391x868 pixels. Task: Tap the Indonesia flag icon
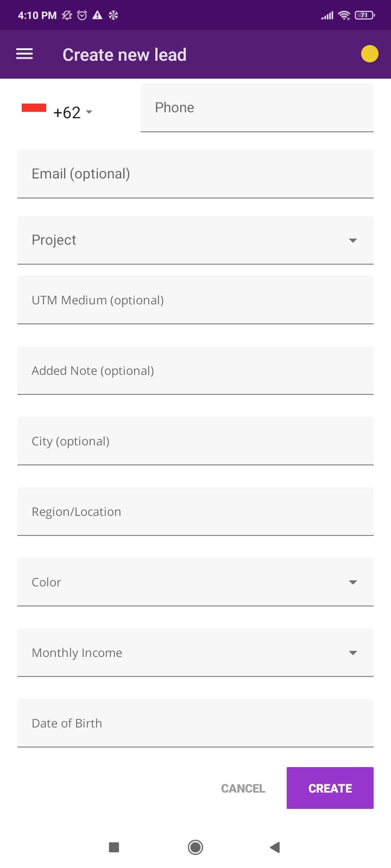click(34, 108)
